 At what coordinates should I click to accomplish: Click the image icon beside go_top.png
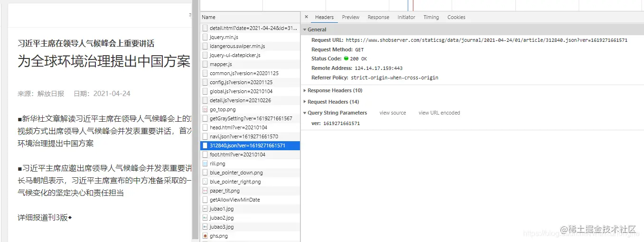(205, 109)
